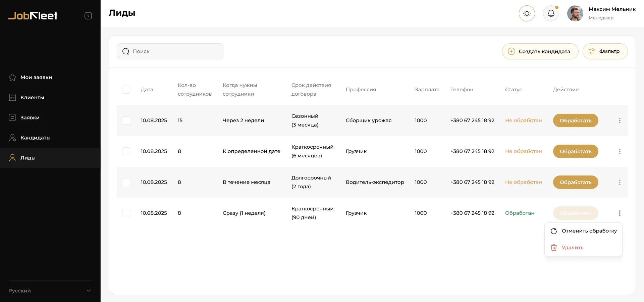
Task: Select the Водитель-экспедитор row checkbox
Action: point(126,182)
